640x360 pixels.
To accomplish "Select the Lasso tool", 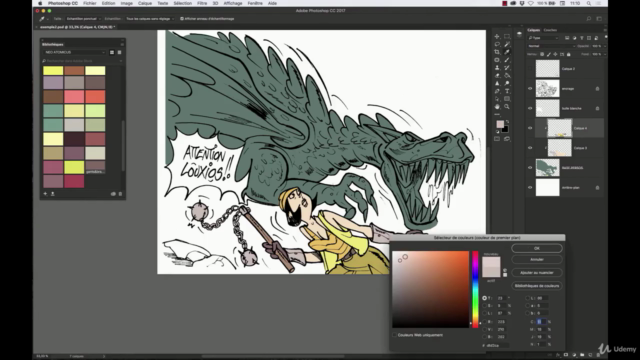I will click(x=497, y=44).
